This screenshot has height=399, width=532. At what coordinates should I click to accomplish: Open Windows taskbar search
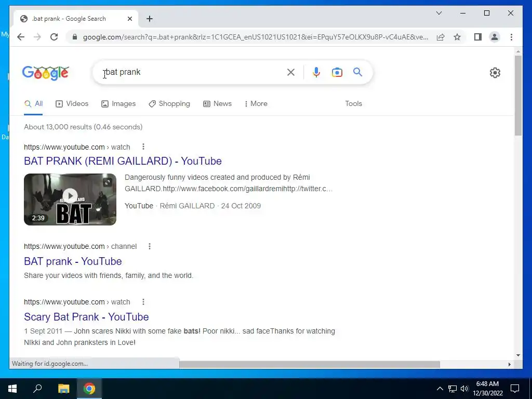[x=37, y=389]
